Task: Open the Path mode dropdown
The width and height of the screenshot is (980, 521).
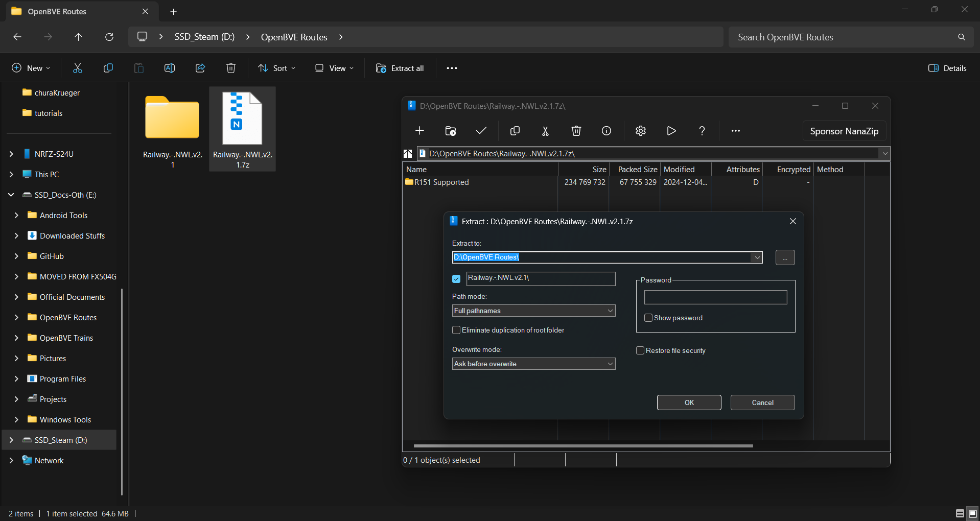Action: click(533, 311)
